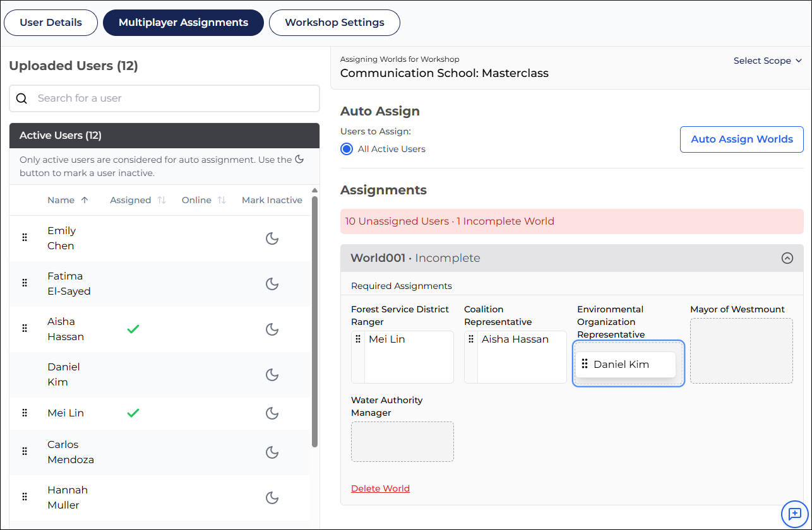Viewport: 812px width, 530px height.
Task: Click the search magnifier icon
Action: (22, 98)
